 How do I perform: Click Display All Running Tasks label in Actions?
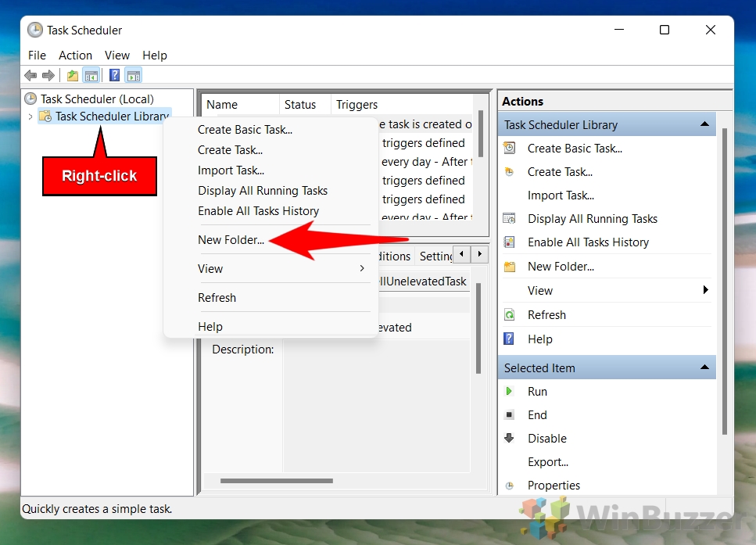pyautogui.click(x=593, y=218)
